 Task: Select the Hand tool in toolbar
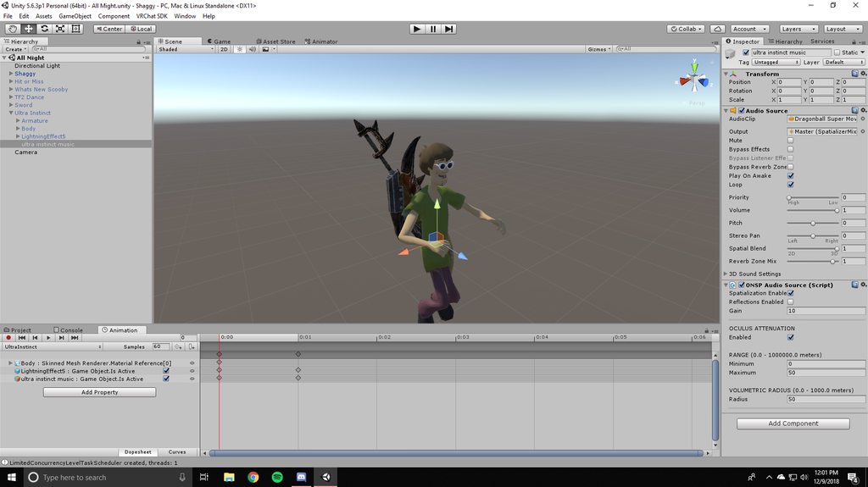12,29
